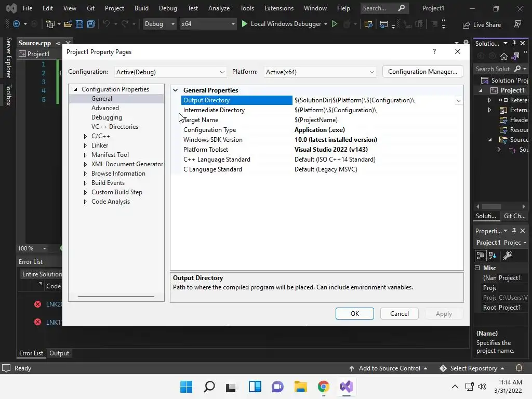This screenshot has width=532, height=399.
Task: Open Windows Start menu
Action: coord(186,387)
